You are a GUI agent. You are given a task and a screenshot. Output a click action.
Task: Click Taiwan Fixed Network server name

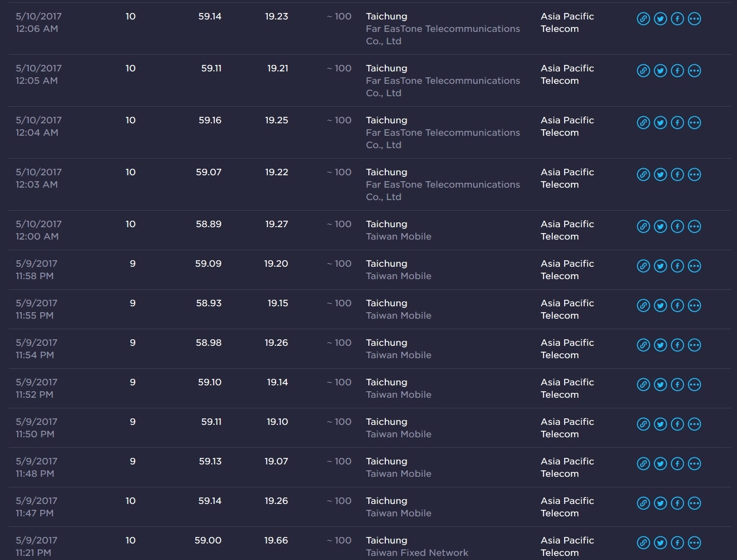coord(417,553)
